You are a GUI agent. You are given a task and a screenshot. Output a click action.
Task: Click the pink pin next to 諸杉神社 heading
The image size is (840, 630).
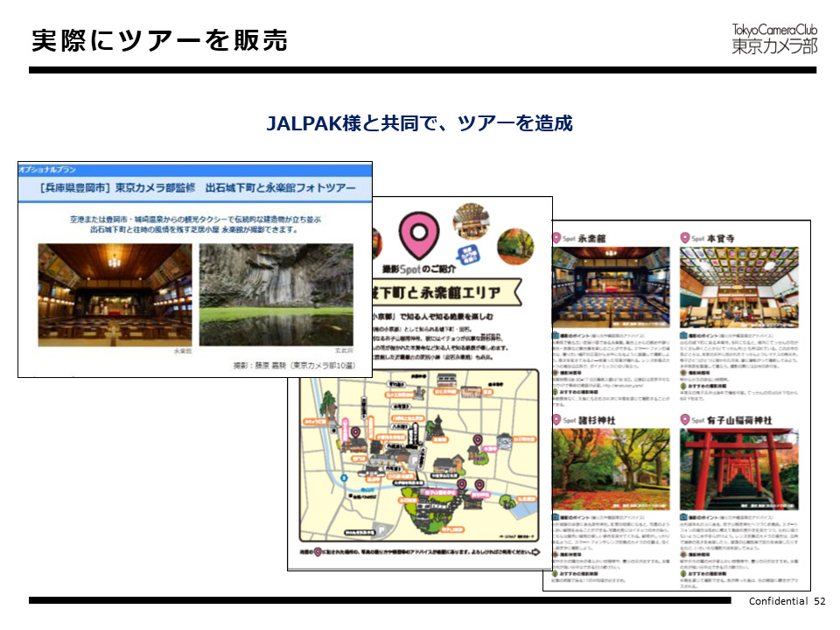click(x=556, y=421)
